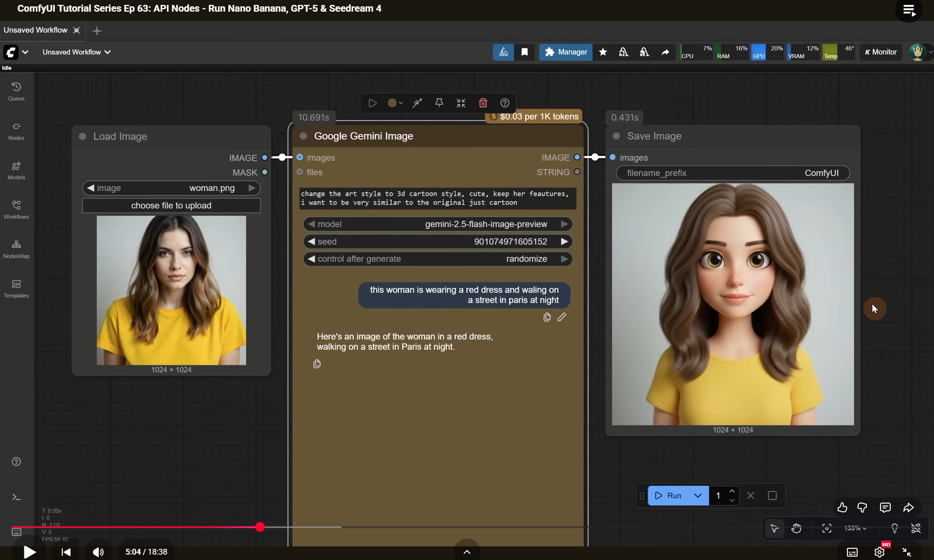This screenshot has height=560, width=934.
Task: Open the Queue sidebar panel
Action: (16, 91)
